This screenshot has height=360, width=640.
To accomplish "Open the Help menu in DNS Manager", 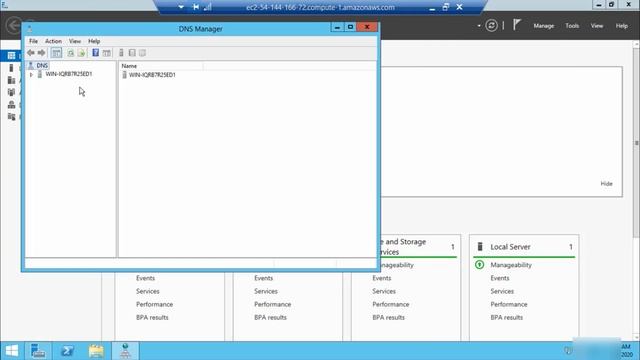I will coord(94,41).
